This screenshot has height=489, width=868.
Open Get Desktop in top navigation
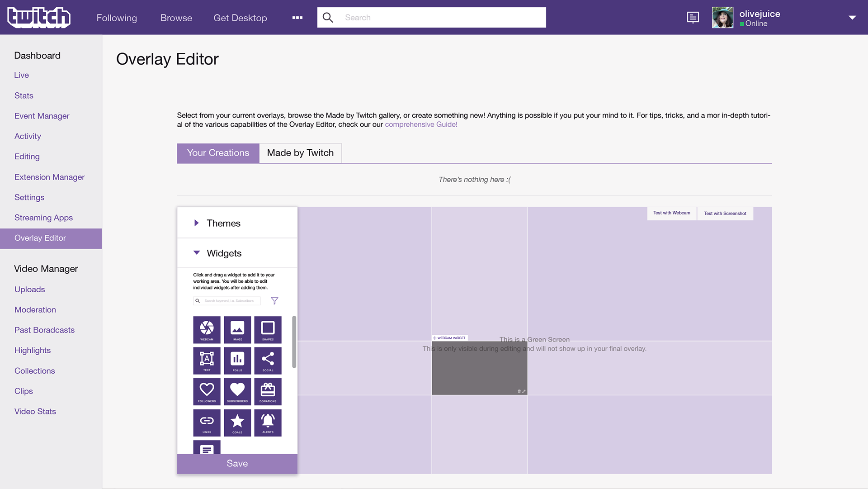pyautogui.click(x=240, y=18)
